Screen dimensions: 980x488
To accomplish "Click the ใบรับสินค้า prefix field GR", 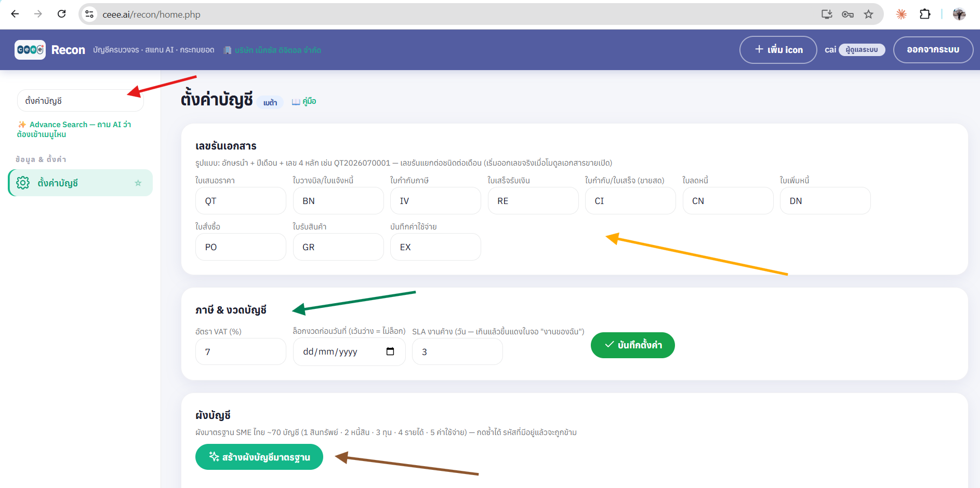I will pyautogui.click(x=338, y=247).
